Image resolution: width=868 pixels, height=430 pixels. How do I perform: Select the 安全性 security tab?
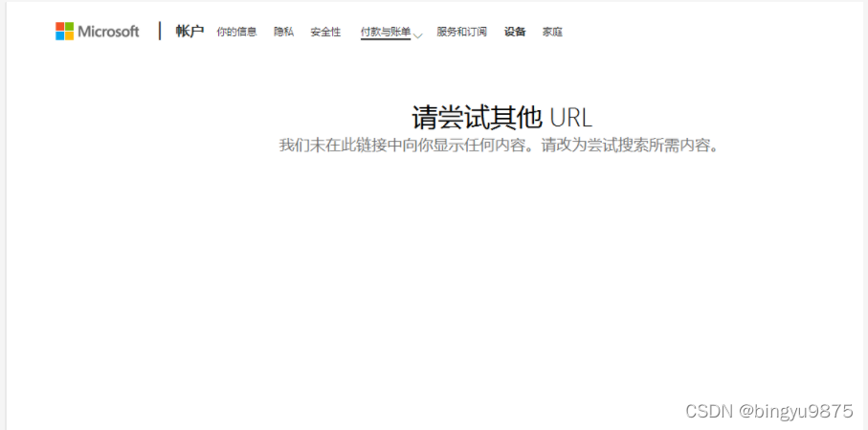pos(325,33)
